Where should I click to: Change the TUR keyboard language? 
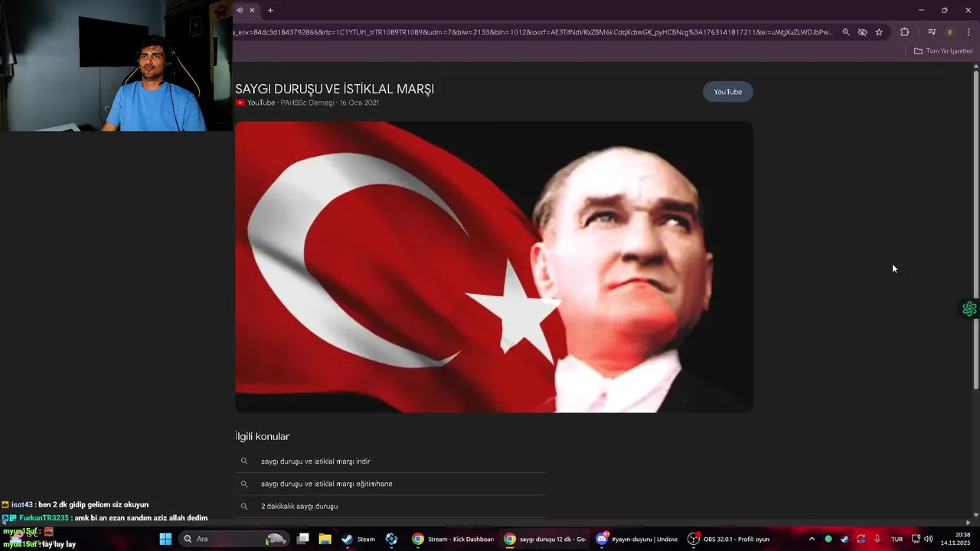pyautogui.click(x=897, y=539)
